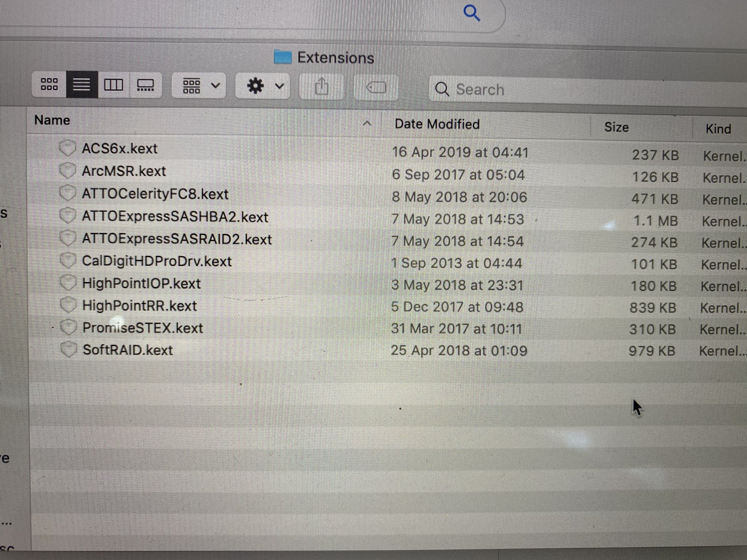Focus the Finder Search field
This screenshot has width=747, height=560.
(586, 90)
